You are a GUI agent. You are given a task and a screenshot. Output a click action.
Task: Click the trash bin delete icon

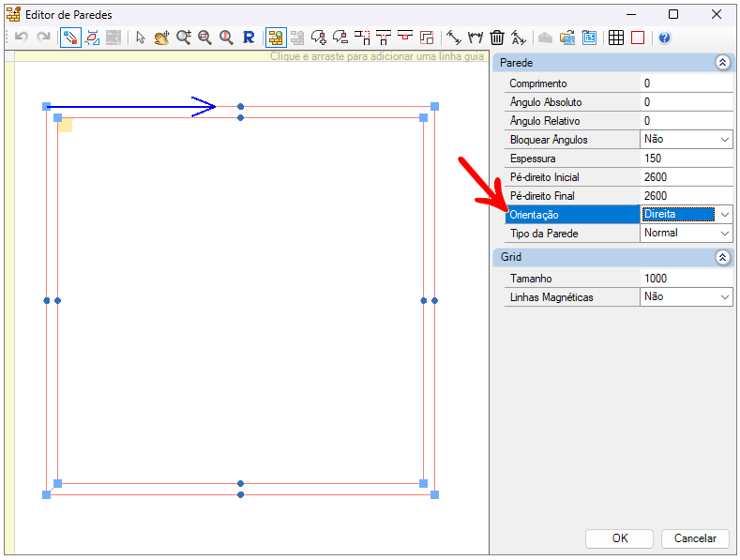coord(497,38)
